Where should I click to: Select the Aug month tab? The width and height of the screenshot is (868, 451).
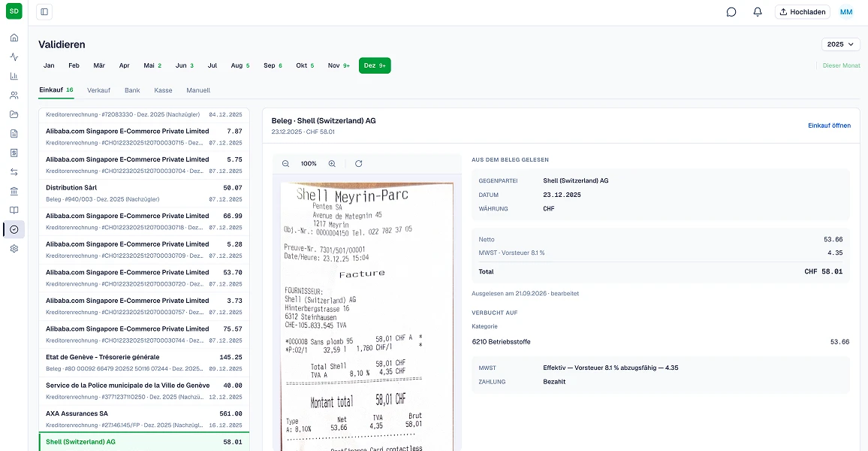240,65
